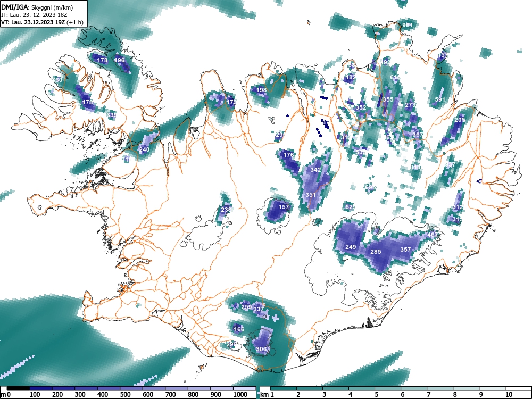Click the pale lavender 900–1000 m legend swatch
Screen dimensions: 532x399
222,388
